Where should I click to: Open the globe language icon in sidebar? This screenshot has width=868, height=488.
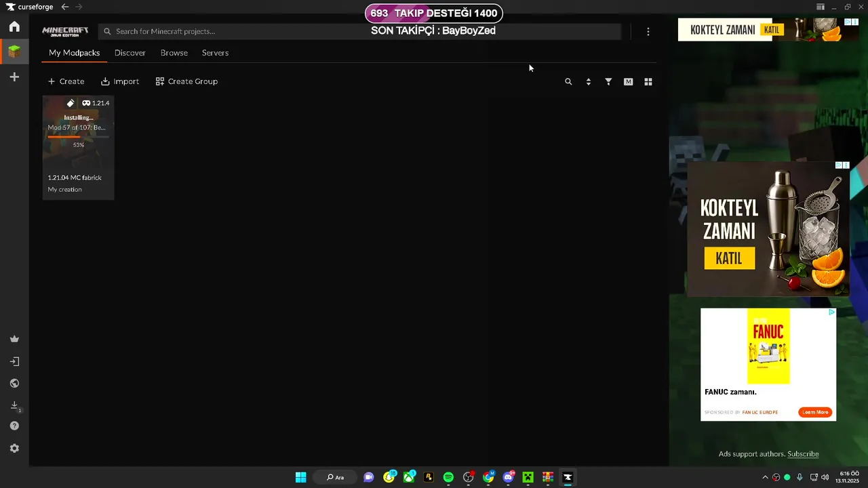[14, 383]
